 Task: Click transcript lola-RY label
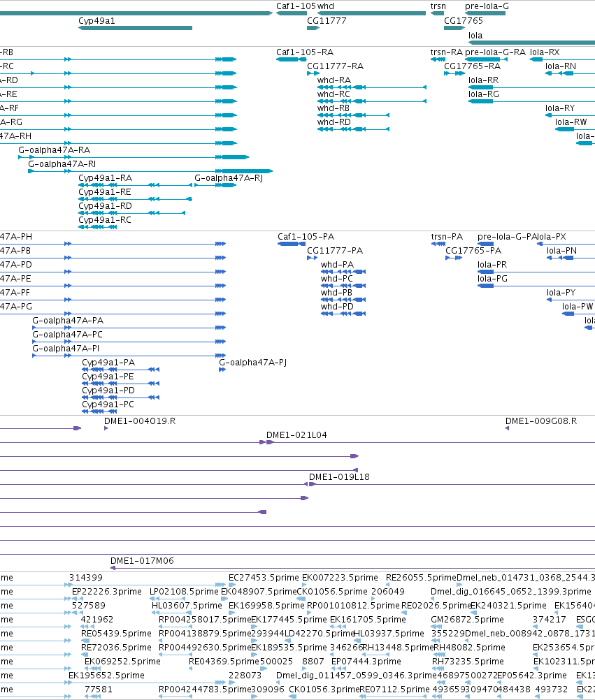click(560, 108)
